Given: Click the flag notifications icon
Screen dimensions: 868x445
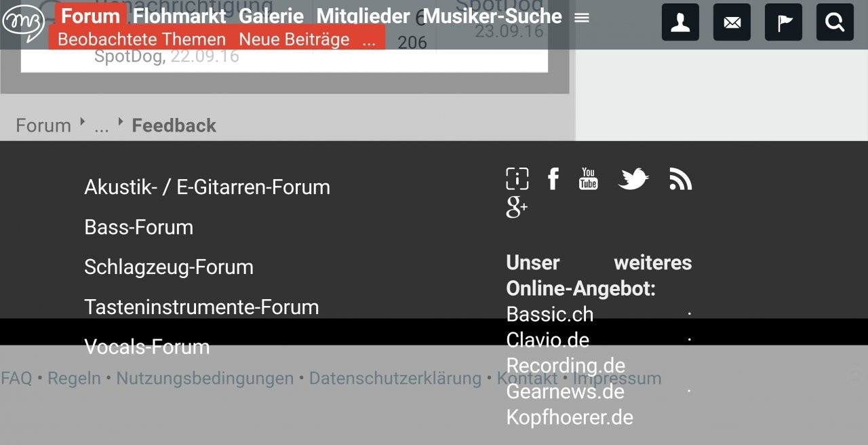Looking at the screenshot, I should (x=783, y=22).
